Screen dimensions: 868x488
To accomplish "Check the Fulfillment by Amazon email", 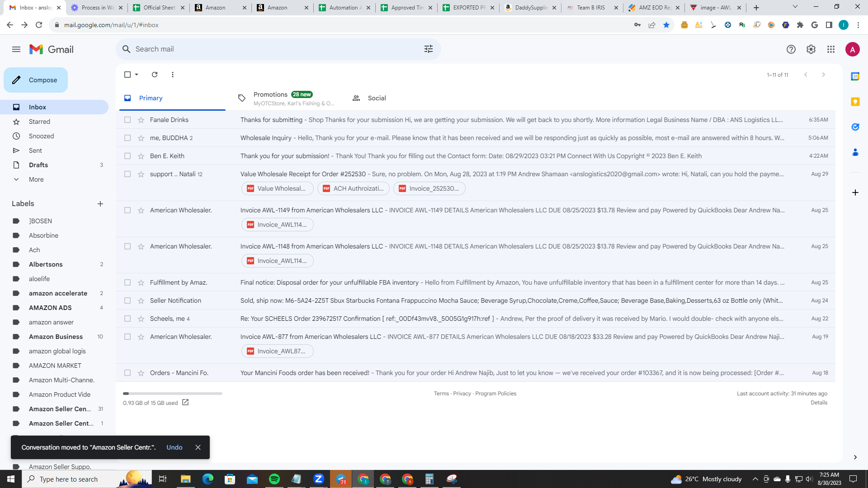I will click(127, 282).
